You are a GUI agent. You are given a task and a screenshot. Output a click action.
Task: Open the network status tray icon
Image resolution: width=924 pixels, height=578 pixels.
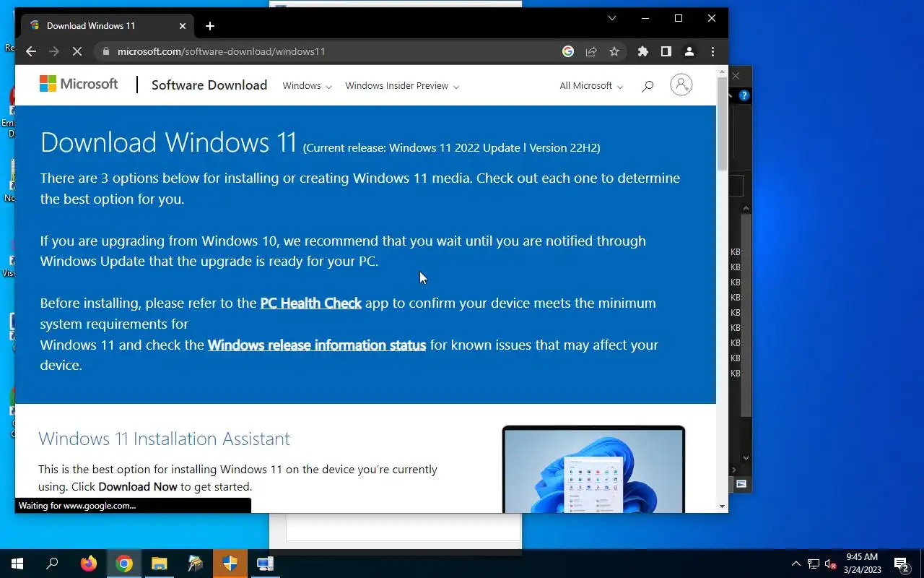tap(814, 564)
